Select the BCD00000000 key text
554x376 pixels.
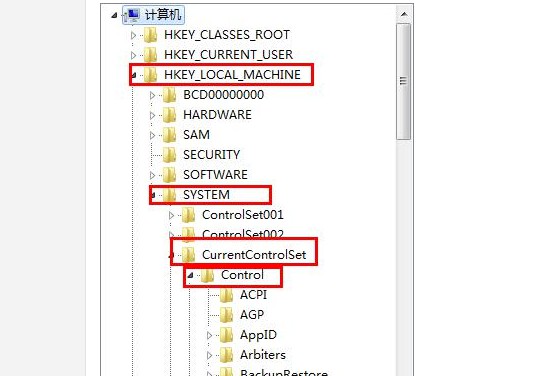(224, 95)
